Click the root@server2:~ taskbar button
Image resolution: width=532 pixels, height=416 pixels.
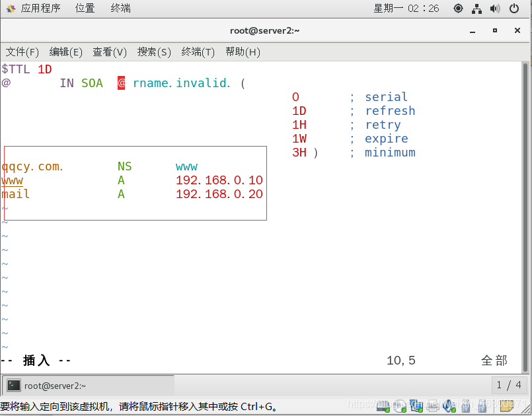point(88,386)
